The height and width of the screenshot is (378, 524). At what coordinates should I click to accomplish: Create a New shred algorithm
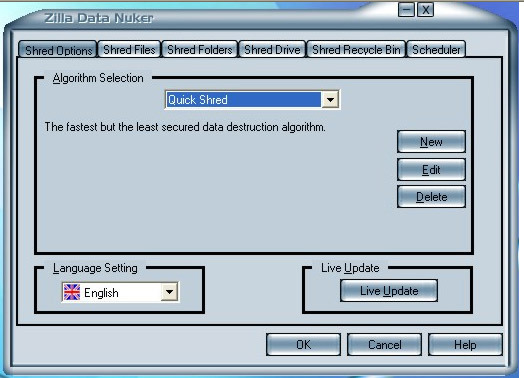coord(431,142)
